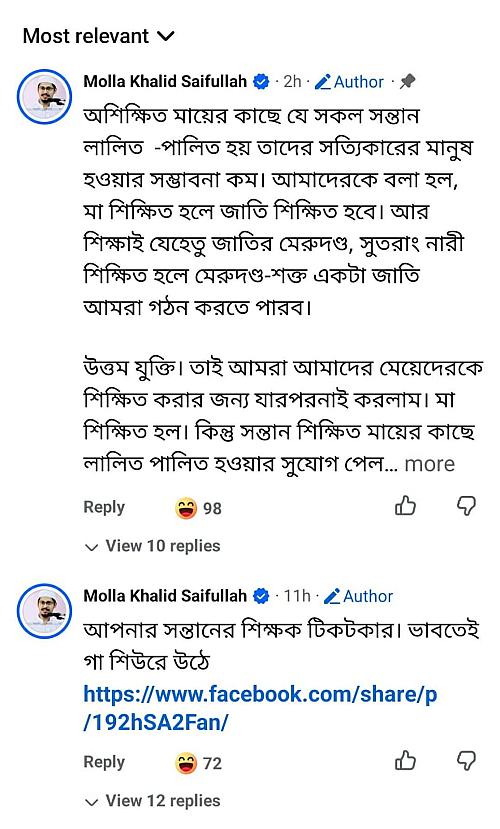Like the first comment with thumbs up
This screenshot has width=500, height=829.
click(405, 506)
